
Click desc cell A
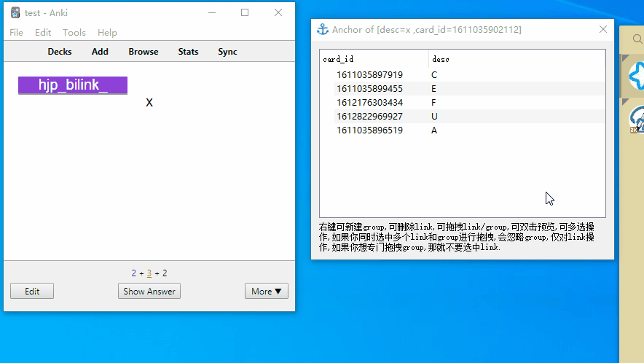tap(434, 130)
